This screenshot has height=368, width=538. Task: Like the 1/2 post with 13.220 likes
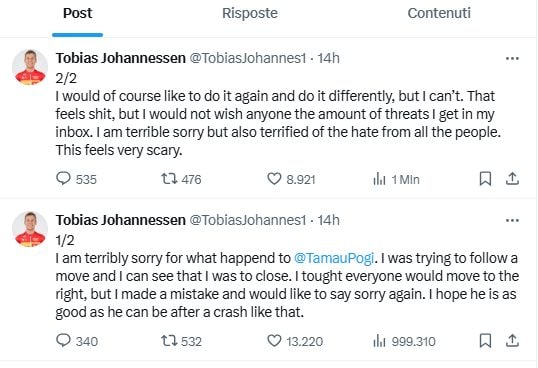point(295,341)
